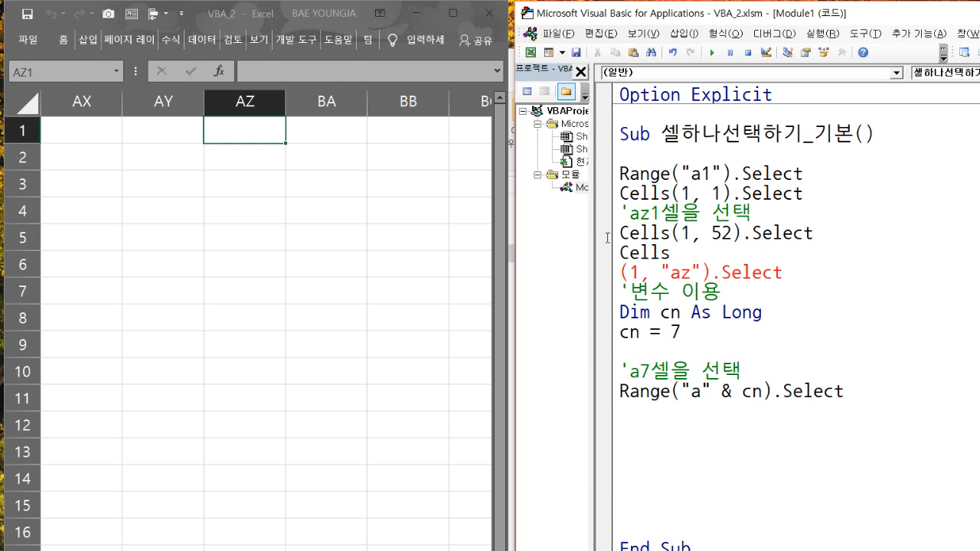Click the Break pause icon
This screenshot has width=980, height=551.
click(730, 53)
